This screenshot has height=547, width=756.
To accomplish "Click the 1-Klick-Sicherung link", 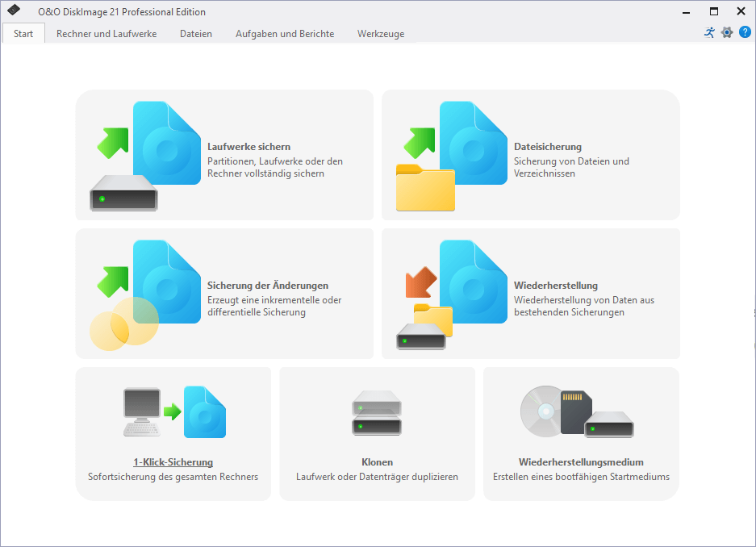I will (x=173, y=461).
